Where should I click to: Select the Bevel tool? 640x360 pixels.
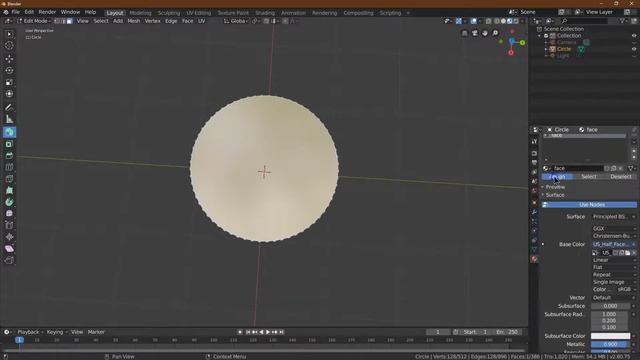9,156
